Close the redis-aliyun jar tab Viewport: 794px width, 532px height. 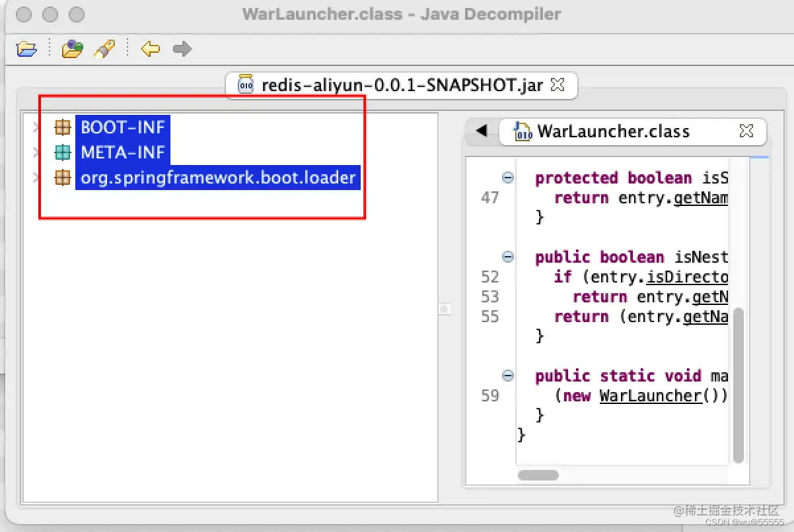[558, 85]
